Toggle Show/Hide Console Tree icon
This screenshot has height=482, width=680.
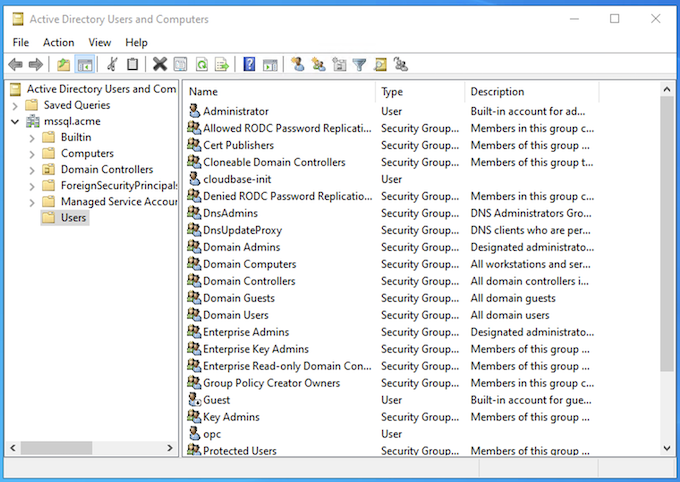pos(85,65)
